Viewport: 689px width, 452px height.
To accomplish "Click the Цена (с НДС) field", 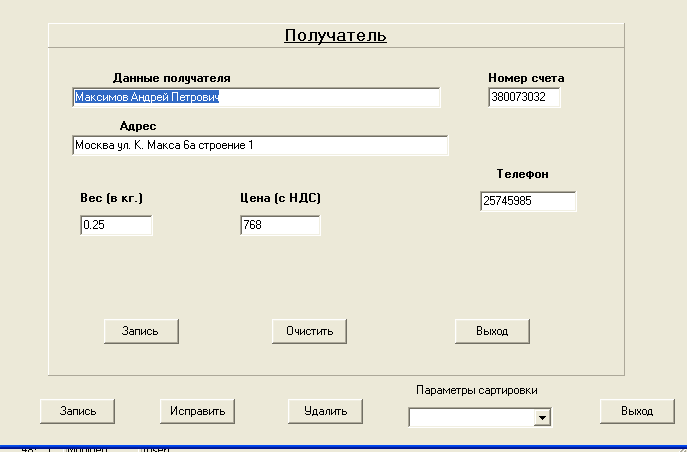I will (280, 225).
